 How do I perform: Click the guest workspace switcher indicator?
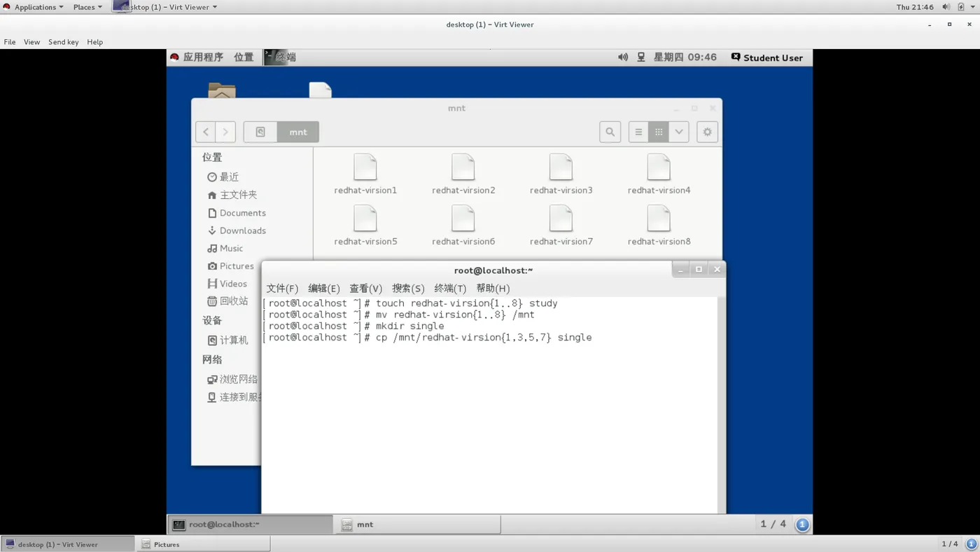803,524
